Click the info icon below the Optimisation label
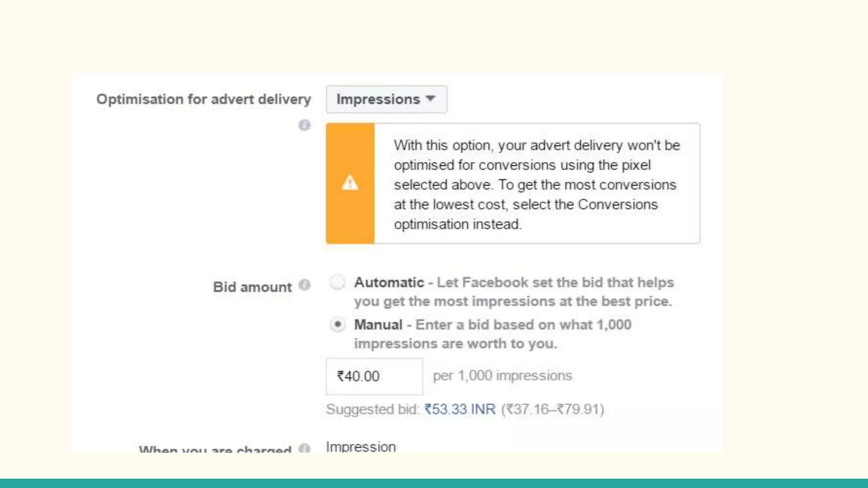 [304, 125]
